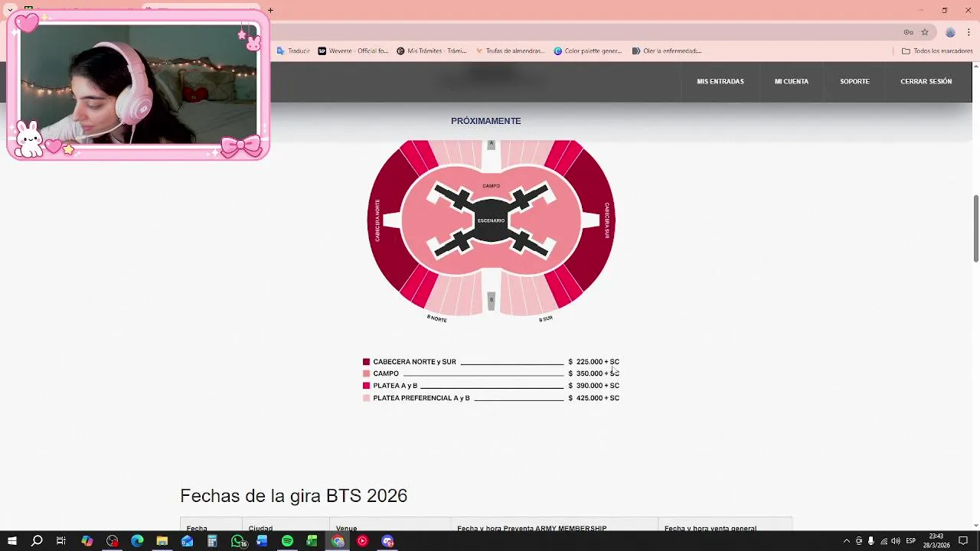
Task: Click the PRÓXIMAMENTE heading
Action: click(x=485, y=121)
